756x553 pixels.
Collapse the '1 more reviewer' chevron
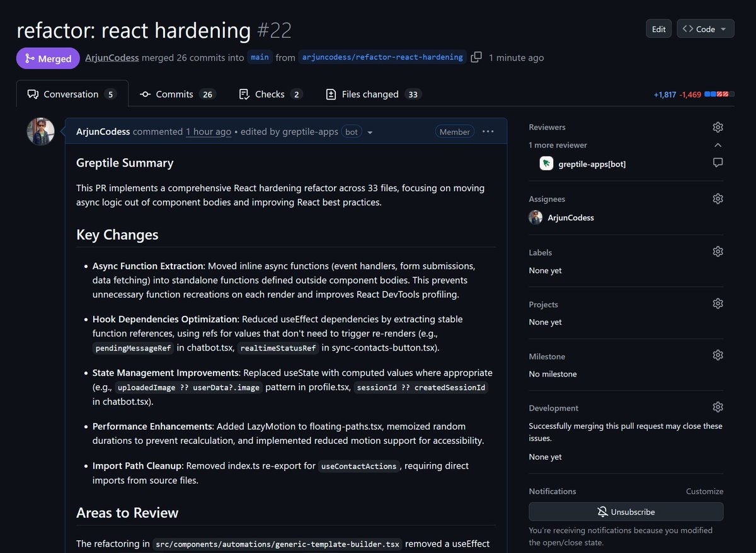pyautogui.click(x=718, y=145)
